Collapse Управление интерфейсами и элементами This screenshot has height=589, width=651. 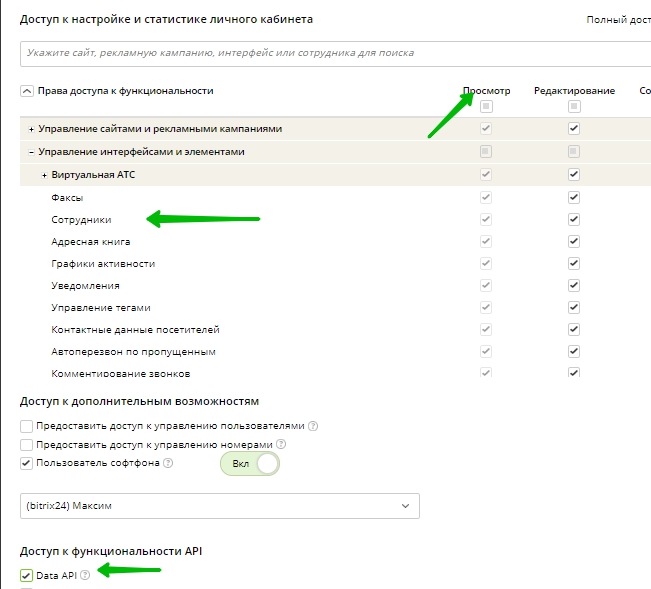[31, 152]
